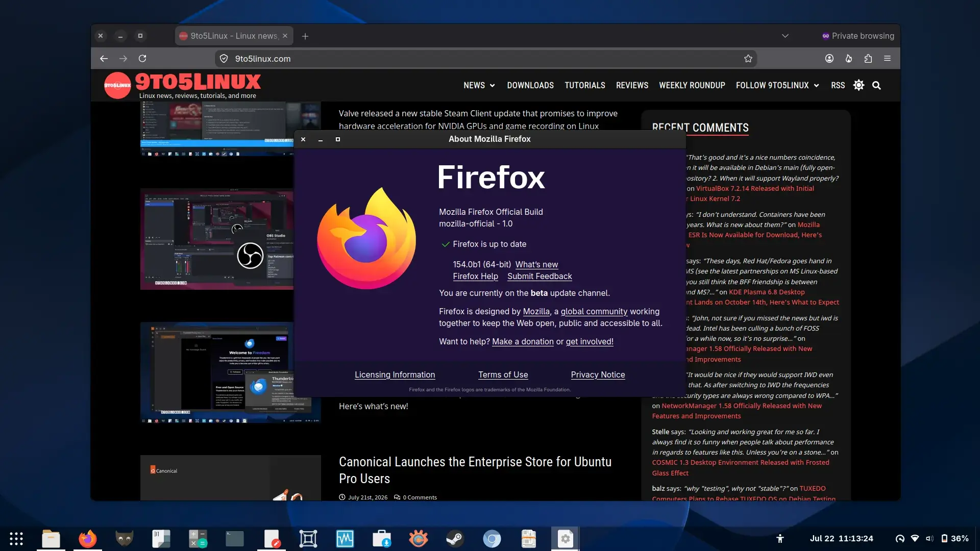Viewport: 980px width, 551px height.
Task: Open the Calculator in the dock
Action: coord(198,539)
